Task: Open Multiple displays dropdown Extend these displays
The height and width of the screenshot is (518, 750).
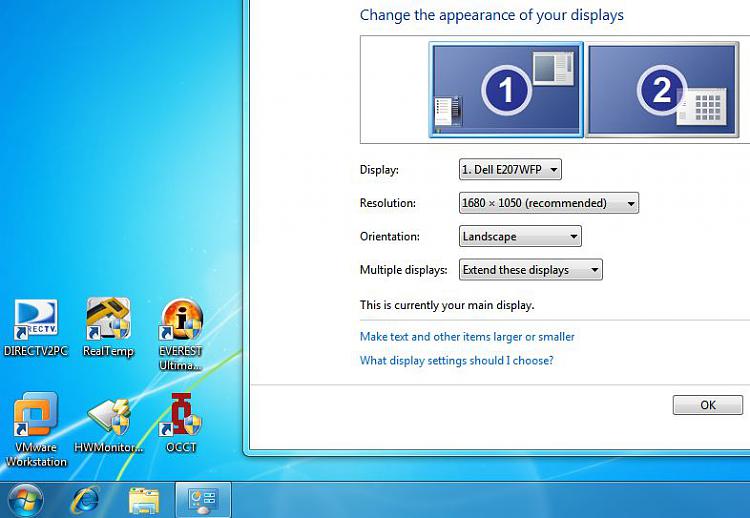Action: (530, 270)
